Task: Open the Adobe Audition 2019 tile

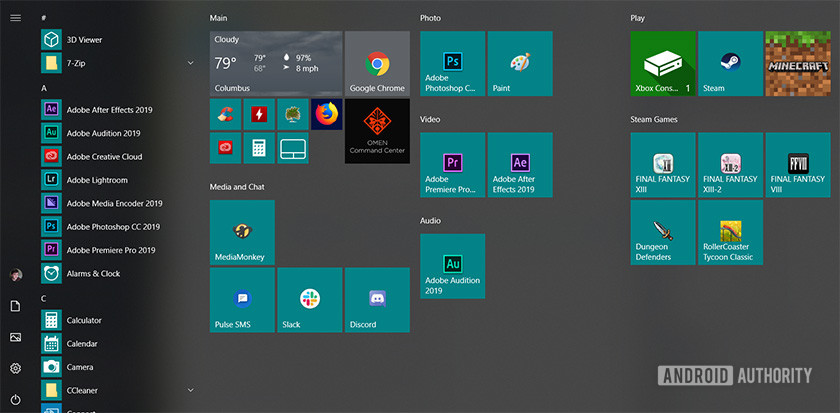Action: pyautogui.click(x=453, y=266)
